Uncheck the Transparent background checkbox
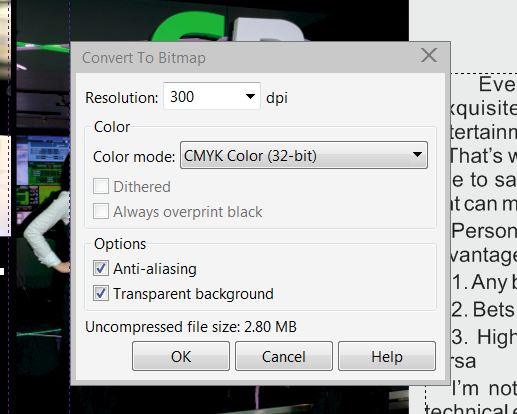 click(x=101, y=293)
